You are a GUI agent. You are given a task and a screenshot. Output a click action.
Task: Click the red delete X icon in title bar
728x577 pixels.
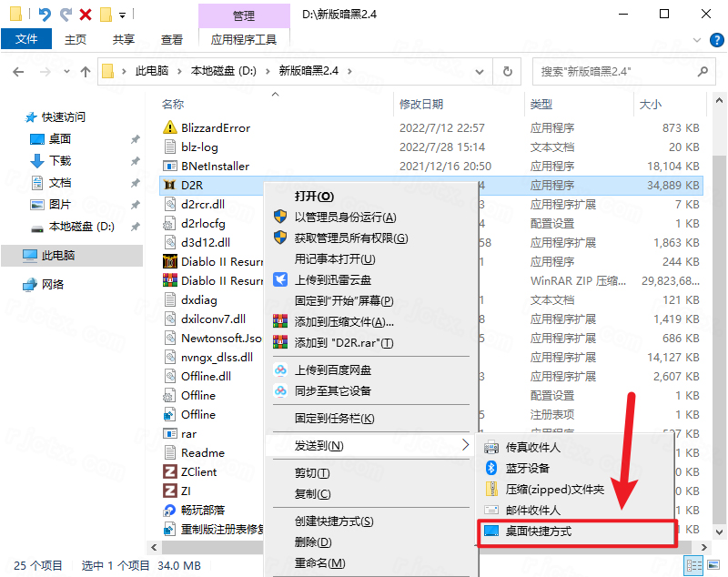86,15
